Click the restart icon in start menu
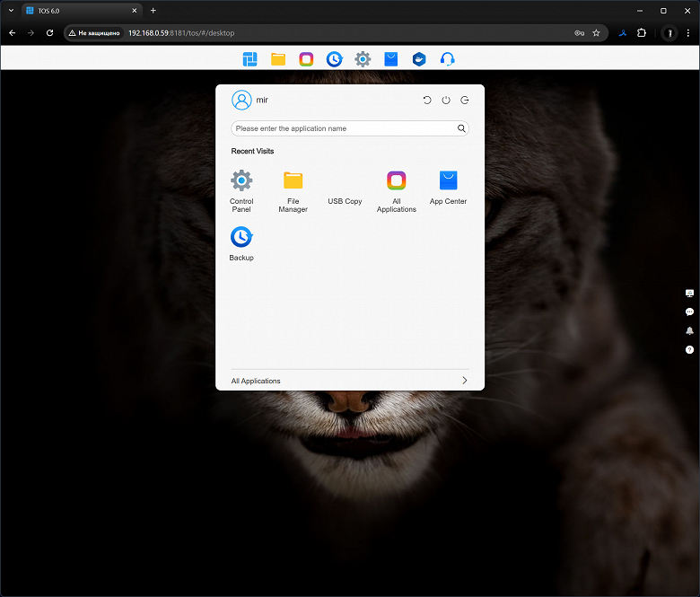 pos(427,100)
